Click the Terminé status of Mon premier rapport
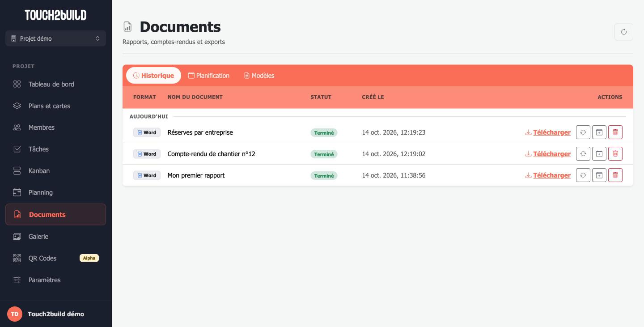The width and height of the screenshot is (644, 327). [x=324, y=176]
